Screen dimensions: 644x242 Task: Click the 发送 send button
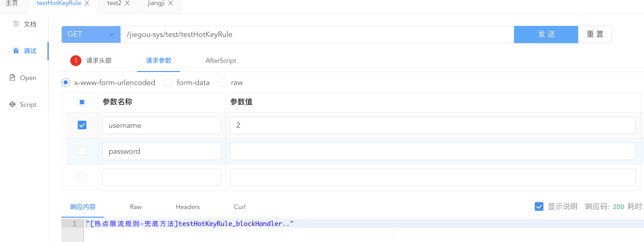tap(546, 34)
